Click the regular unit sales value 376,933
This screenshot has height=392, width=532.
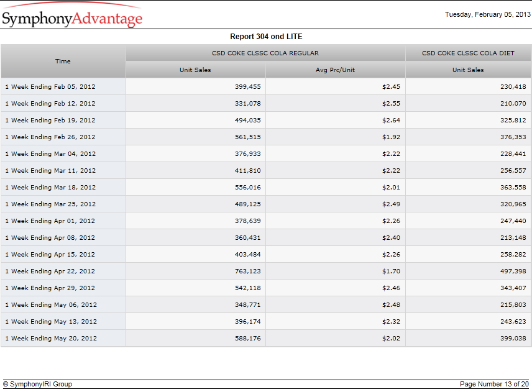click(248, 154)
